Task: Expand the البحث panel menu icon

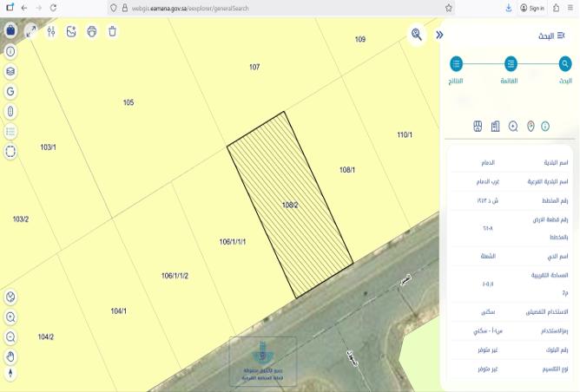Action: coord(562,36)
